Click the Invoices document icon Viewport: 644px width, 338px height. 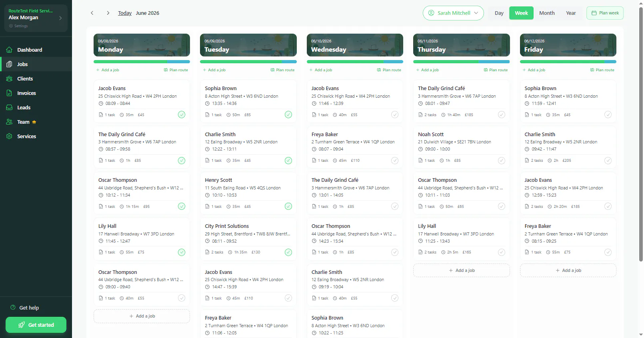pyautogui.click(x=9, y=93)
